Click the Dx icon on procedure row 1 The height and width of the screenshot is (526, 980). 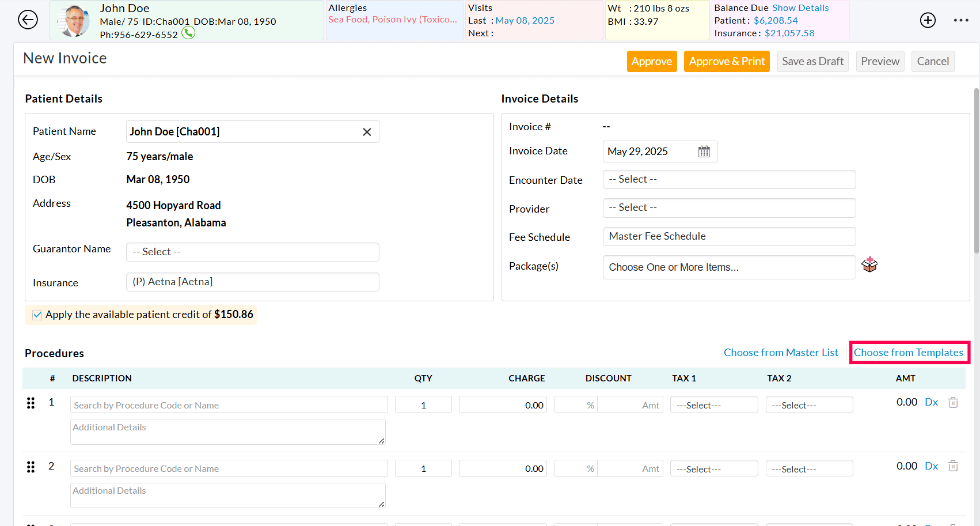tap(931, 402)
